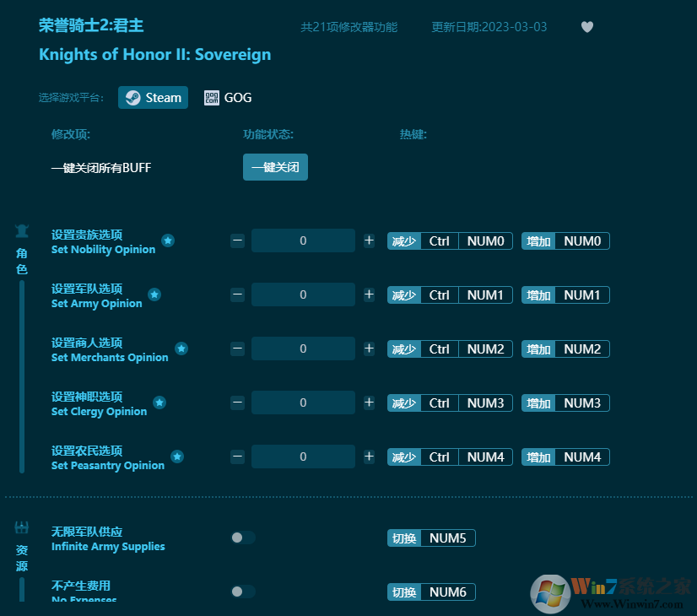Screen dimensions: 697x616
Task: Click star icon beside Set Nobility Opinion
Action: 168,240
